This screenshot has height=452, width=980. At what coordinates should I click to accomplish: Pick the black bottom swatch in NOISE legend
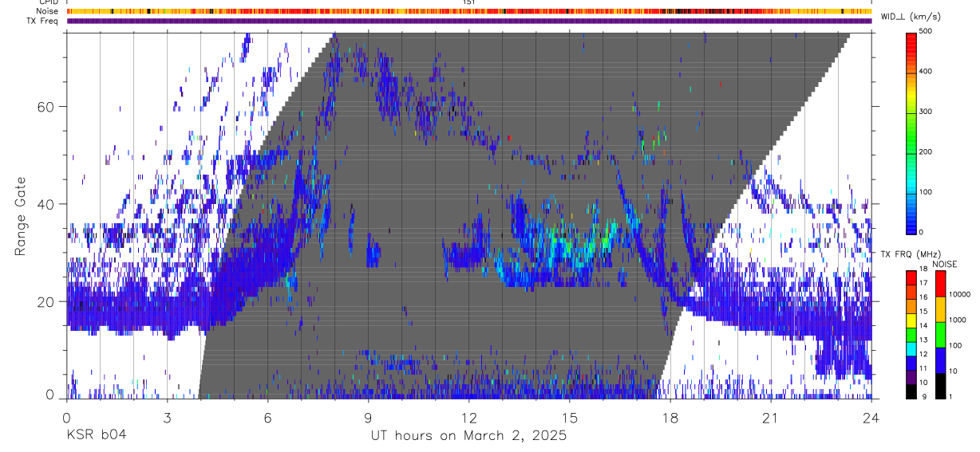[941, 385]
